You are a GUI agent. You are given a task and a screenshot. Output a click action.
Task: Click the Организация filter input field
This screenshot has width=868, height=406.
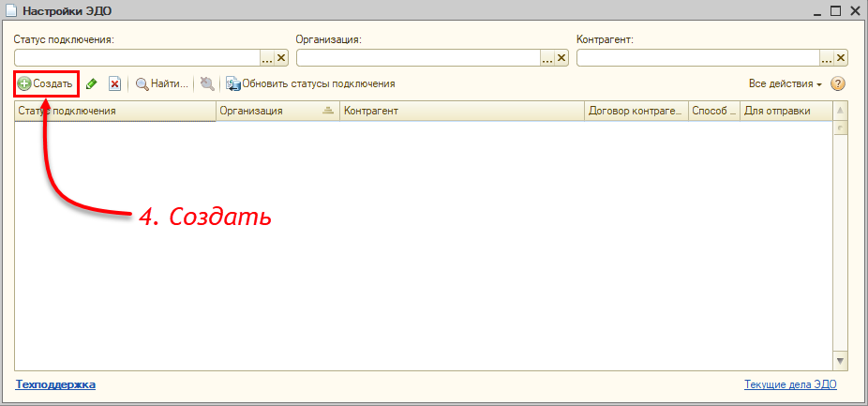418,57
